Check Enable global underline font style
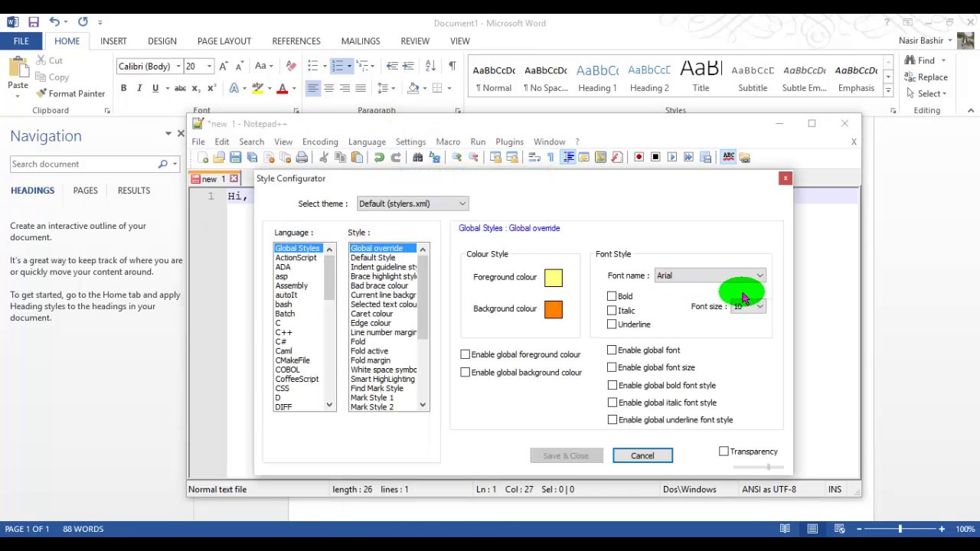 (612, 419)
